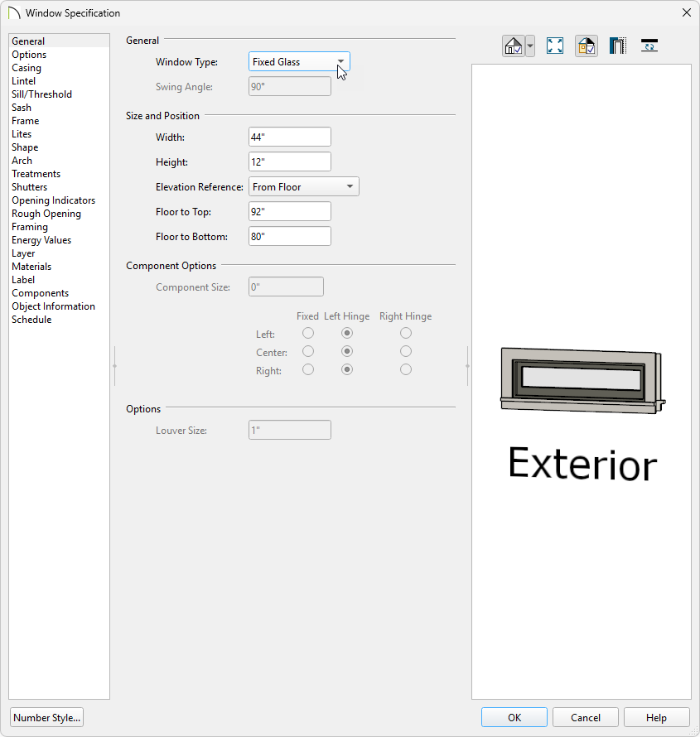Click the Fill Window zoom arrows icon
The image size is (700, 737).
click(x=555, y=46)
